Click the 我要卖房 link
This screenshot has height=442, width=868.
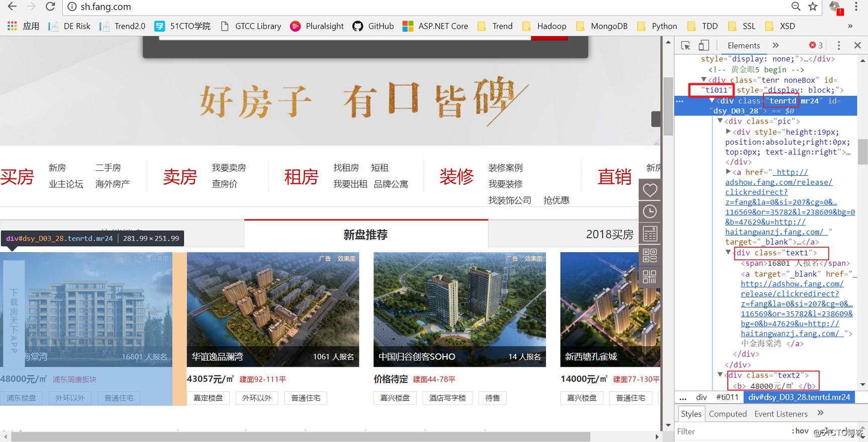click(x=229, y=168)
